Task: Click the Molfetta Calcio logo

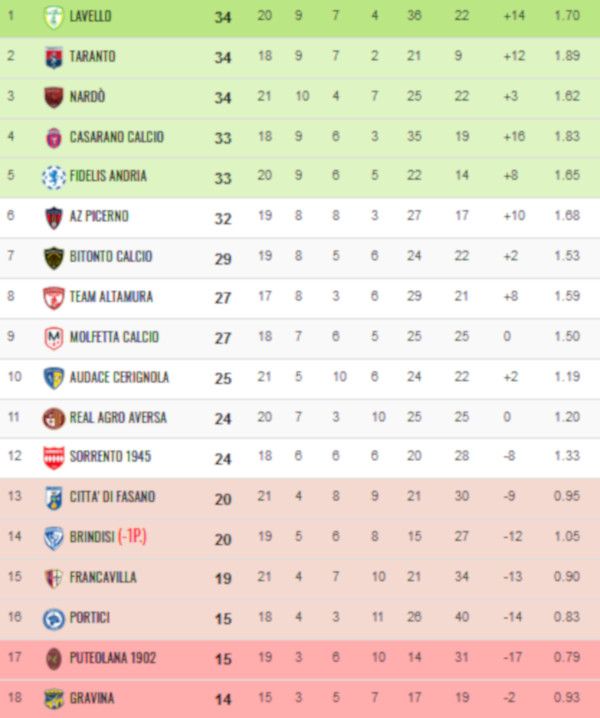Action: pos(54,338)
